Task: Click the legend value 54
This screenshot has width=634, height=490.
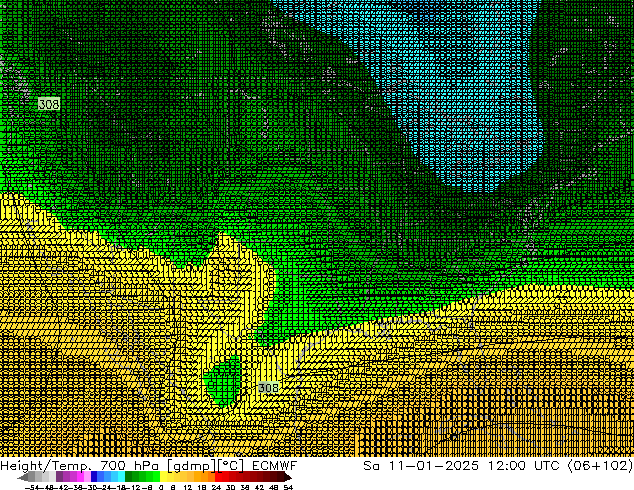Action: tap(288, 487)
